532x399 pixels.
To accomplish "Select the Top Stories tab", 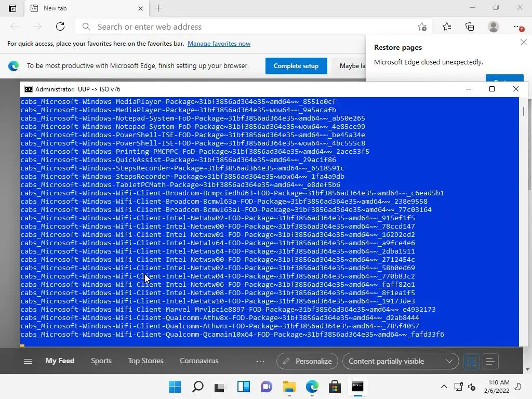I will [x=145, y=361].
